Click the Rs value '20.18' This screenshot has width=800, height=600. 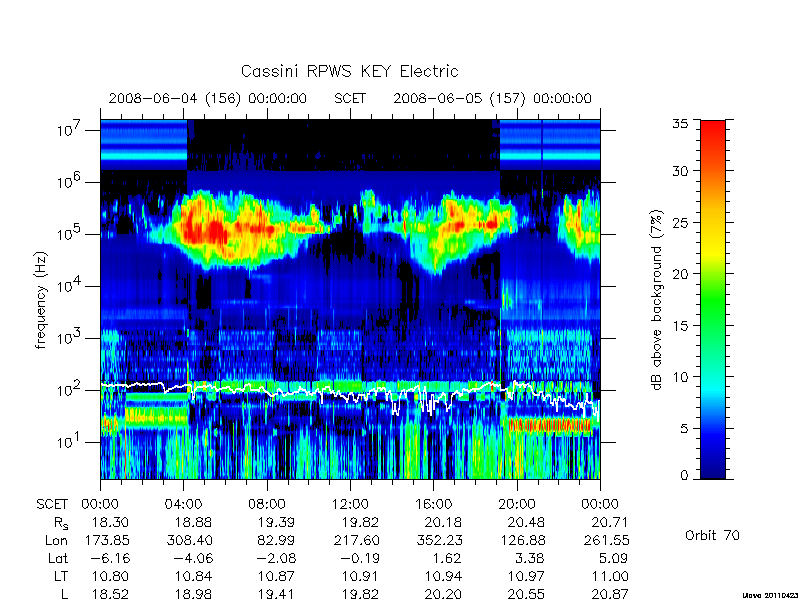(x=443, y=522)
